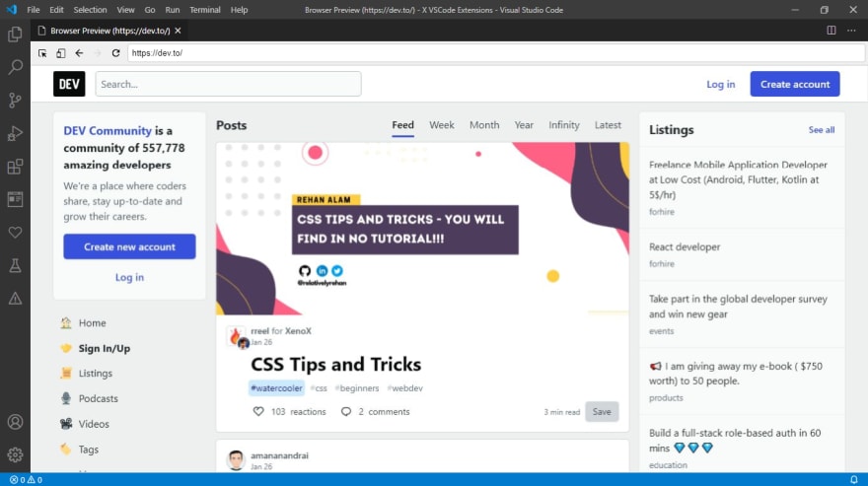Viewport: 868px width, 486px height.
Task: Open Accounts icon in activity bar
Action: pos(15,422)
